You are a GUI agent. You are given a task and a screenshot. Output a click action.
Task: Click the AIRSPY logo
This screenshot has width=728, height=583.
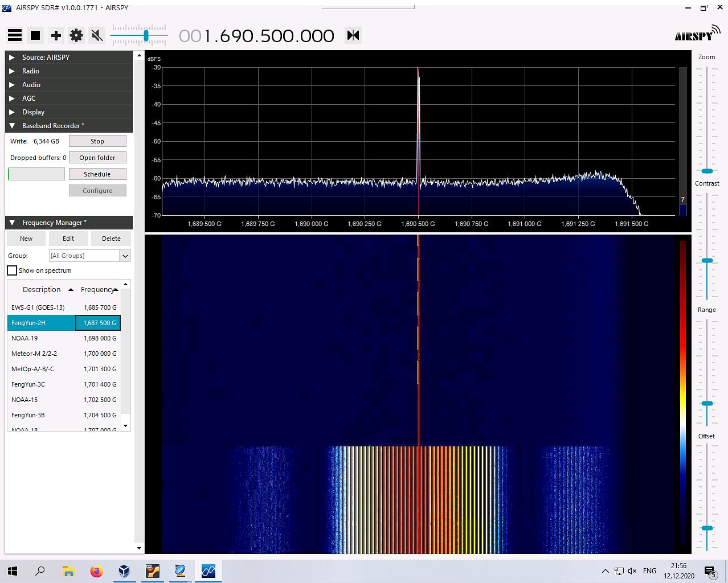click(x=697, y=34)
